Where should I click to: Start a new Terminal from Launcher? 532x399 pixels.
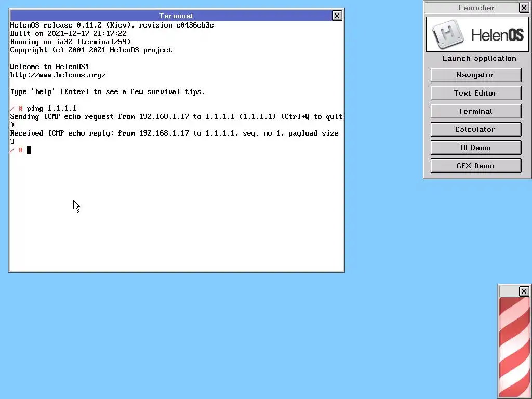pyautogui.click(x=476, y=111)
